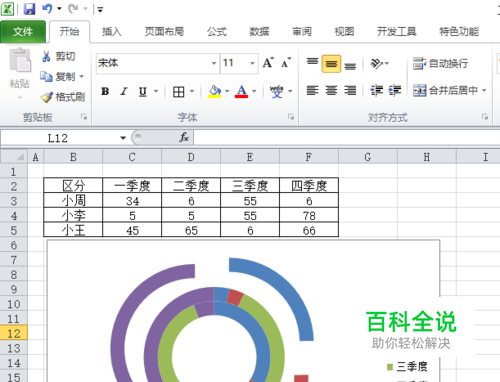Screen dimensions: 500x382
Task: Open Font group dialog launcher
Action: 291,117
